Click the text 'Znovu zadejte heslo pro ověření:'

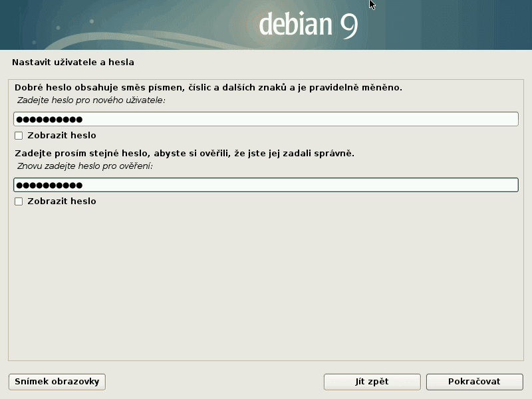(85, 166)
